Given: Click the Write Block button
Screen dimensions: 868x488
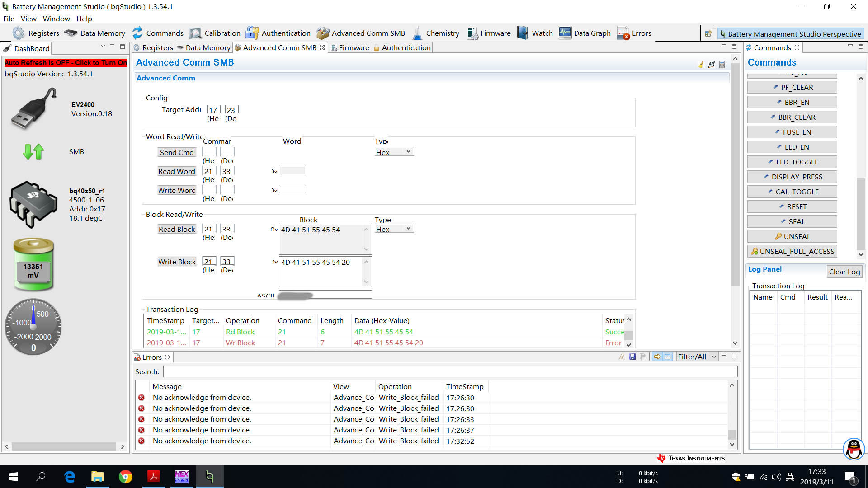Looking at the screenshot, I should [x=176, y=262].
